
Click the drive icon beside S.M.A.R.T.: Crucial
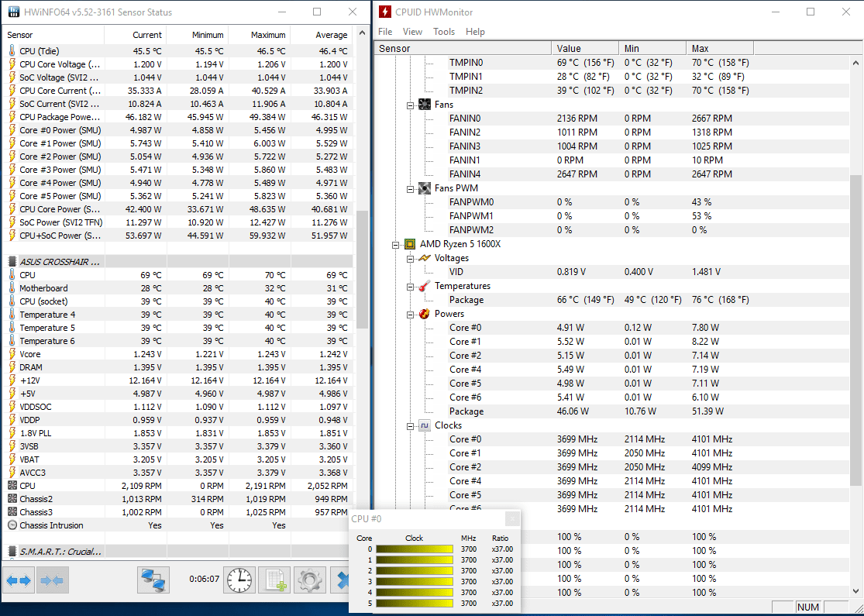12,551
